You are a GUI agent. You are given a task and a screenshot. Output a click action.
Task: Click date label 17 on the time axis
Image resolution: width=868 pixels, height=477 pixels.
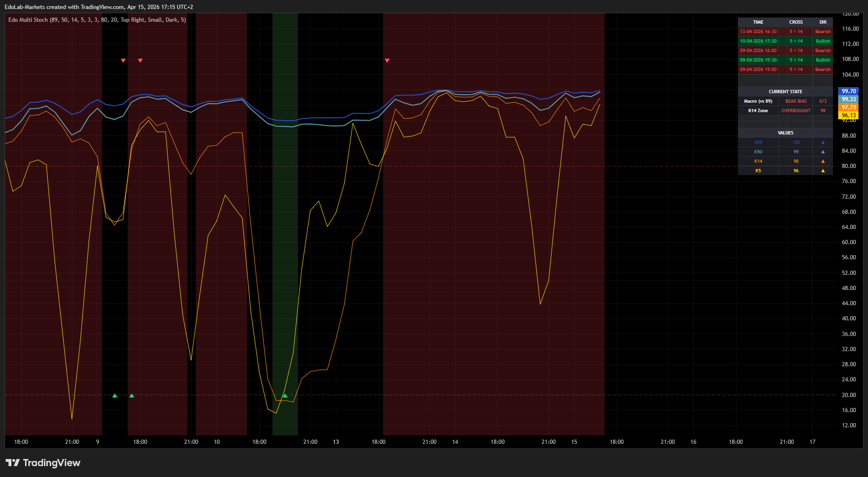(x=813, y=442)
